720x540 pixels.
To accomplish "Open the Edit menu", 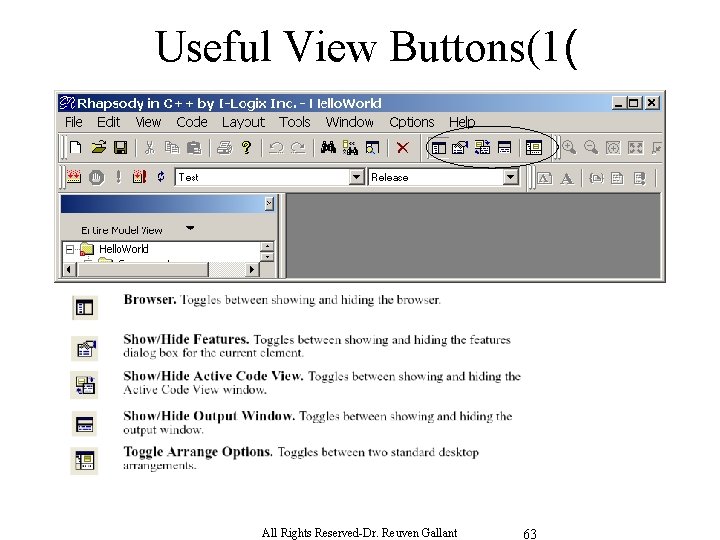I will 108,122.
